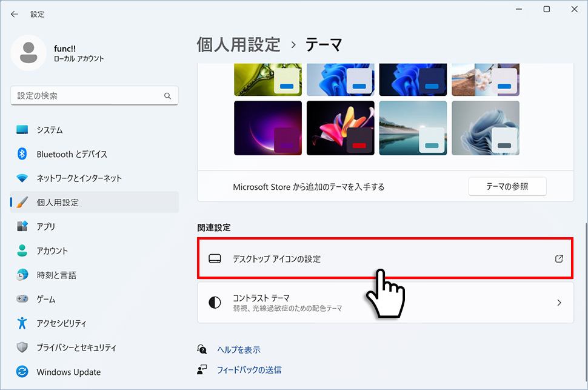
Task: Click the テーマの参照 button
Action: tap(507, 187)
